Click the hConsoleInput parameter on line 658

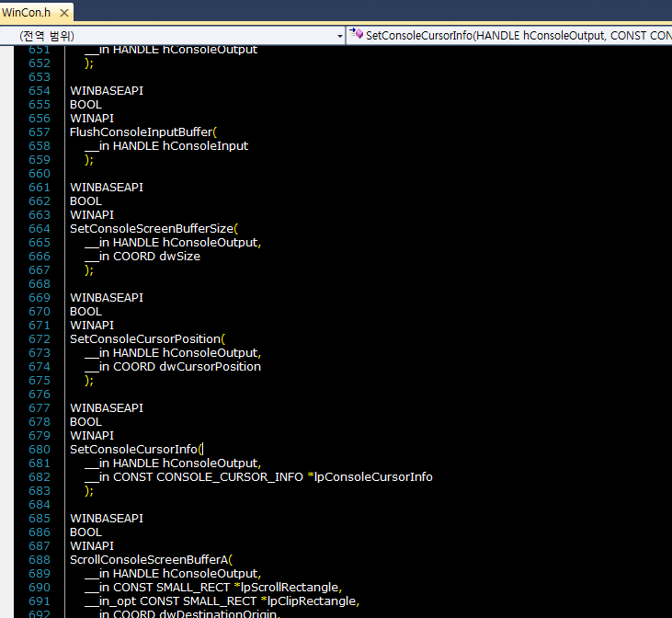(x=205, y=146)
